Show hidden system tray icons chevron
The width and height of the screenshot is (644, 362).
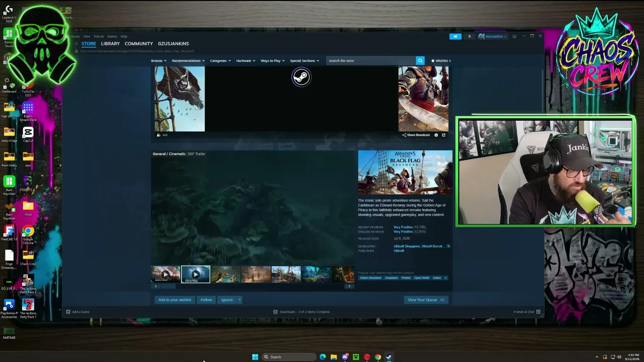click(x=597, y=357)
